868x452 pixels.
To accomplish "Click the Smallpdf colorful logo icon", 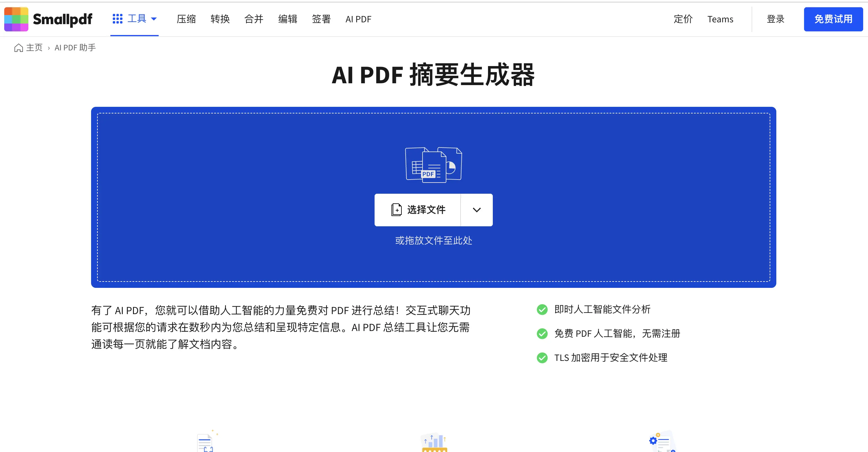I will point(16,19).
